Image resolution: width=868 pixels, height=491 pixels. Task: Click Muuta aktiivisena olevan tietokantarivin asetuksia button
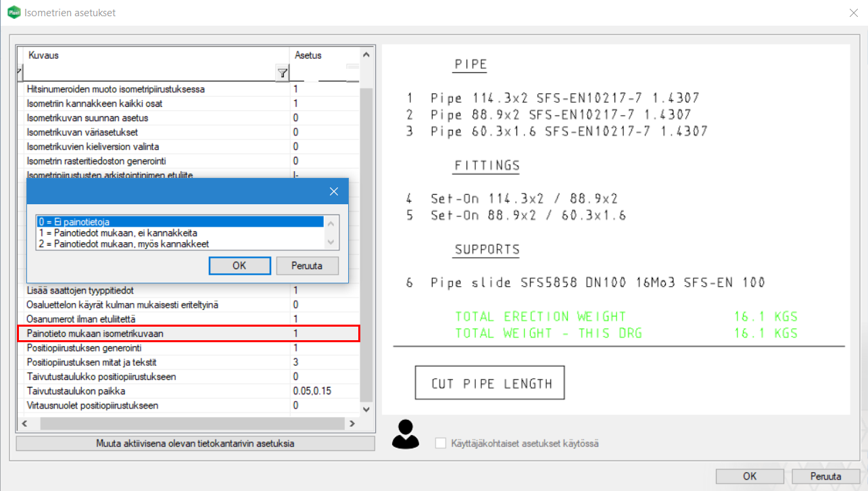click(195, 444)
